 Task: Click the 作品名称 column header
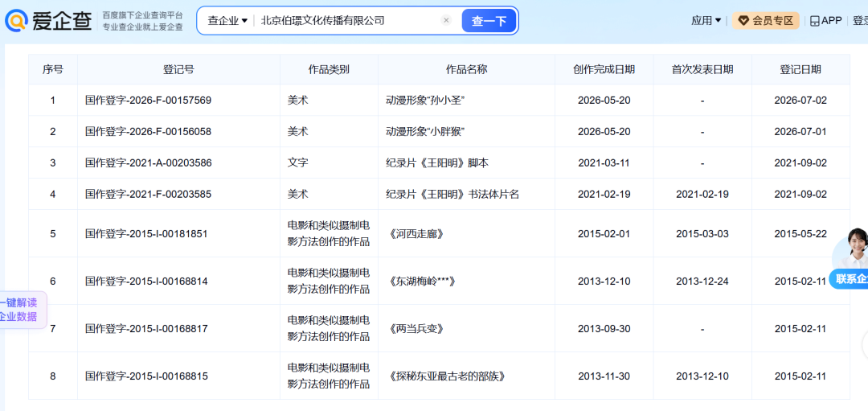coord(467,69)
